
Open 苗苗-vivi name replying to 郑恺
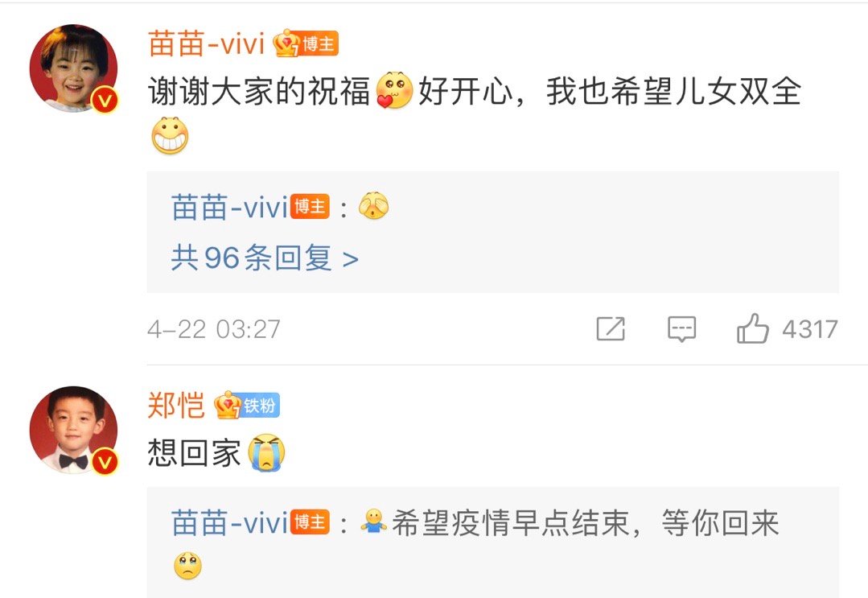[230, 523]
